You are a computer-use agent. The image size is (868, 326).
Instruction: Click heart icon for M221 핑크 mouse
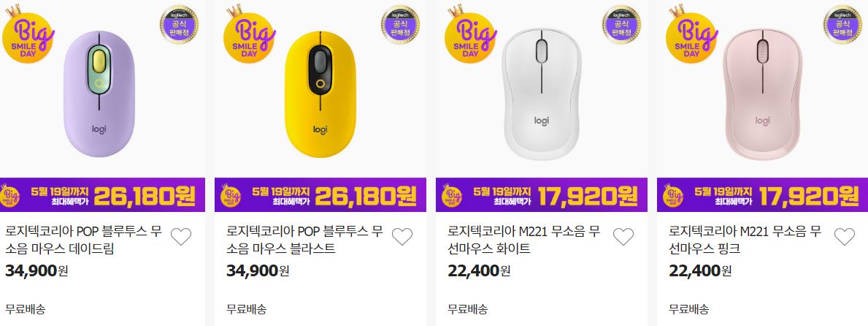pyautogui.click(x=845, y=237)
